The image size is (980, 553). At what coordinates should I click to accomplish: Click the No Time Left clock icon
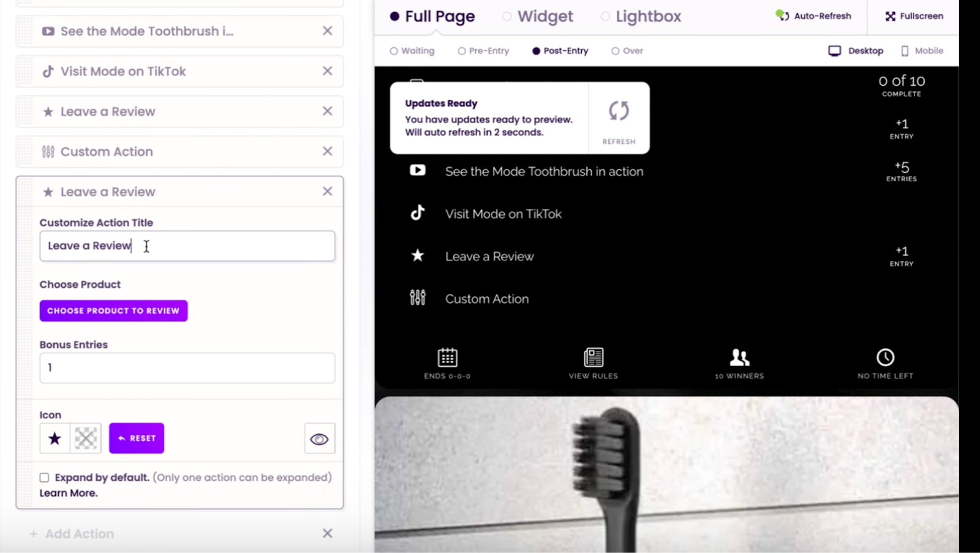tap(886, 357)
